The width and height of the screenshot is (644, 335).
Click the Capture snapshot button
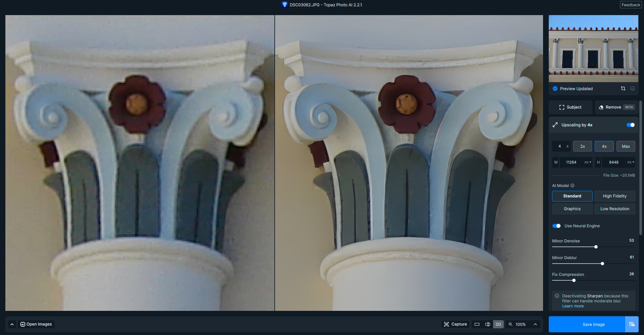point(455,324)
